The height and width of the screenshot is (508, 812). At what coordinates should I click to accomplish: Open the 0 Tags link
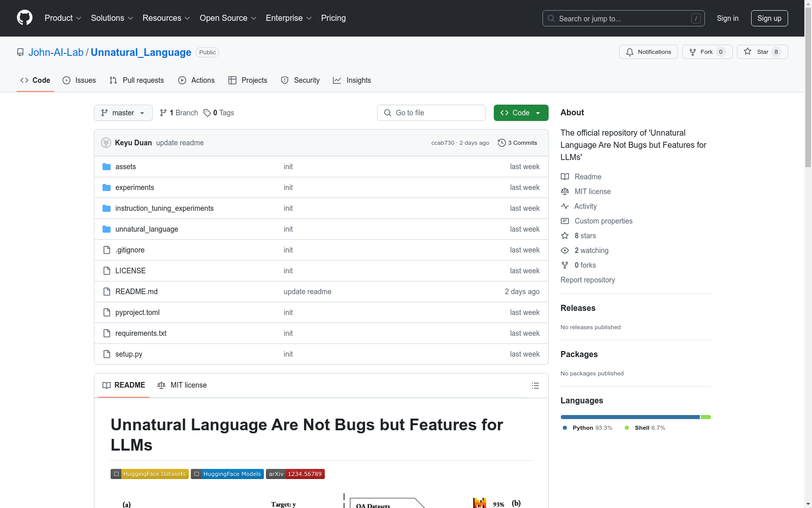tap(219, 113)
